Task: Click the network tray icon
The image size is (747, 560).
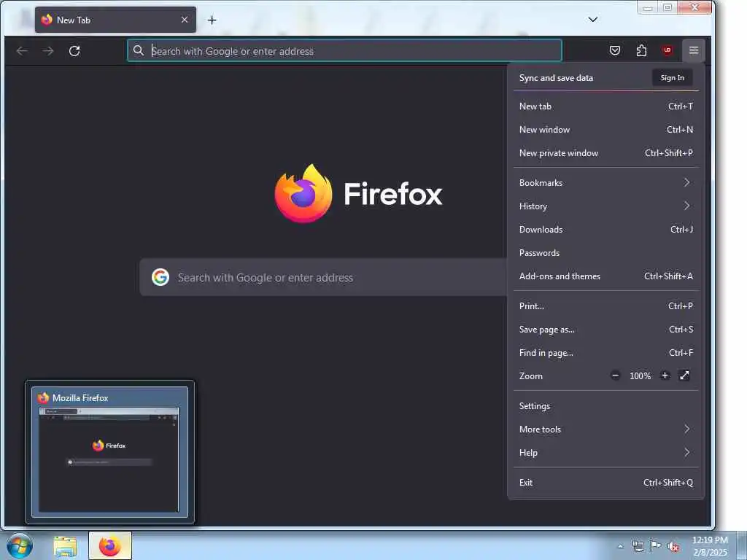Action: pyautogui.click(x=638, y=546)
